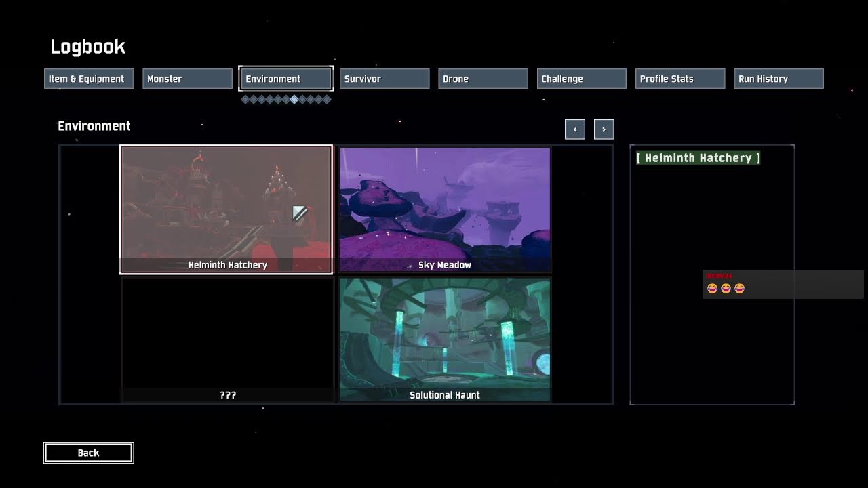Click the highlighted page indicator diamond
Viewport: 868px width, 488px height.
click(294, 99)
